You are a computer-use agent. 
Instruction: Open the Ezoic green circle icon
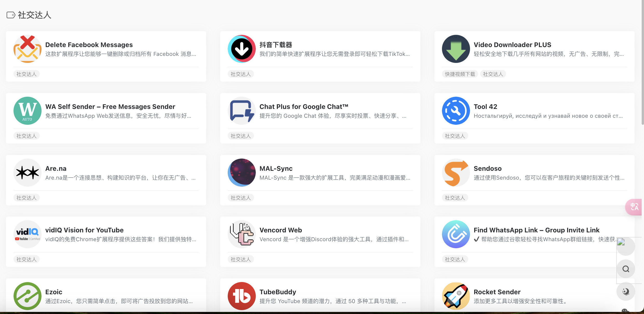point(28,296)
